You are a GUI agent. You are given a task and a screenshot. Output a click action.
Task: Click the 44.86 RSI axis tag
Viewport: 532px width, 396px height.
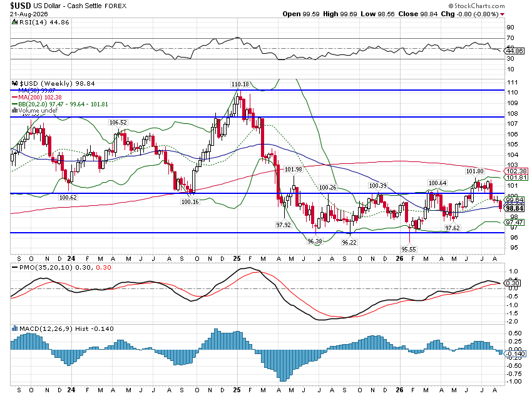click(514, 51)
